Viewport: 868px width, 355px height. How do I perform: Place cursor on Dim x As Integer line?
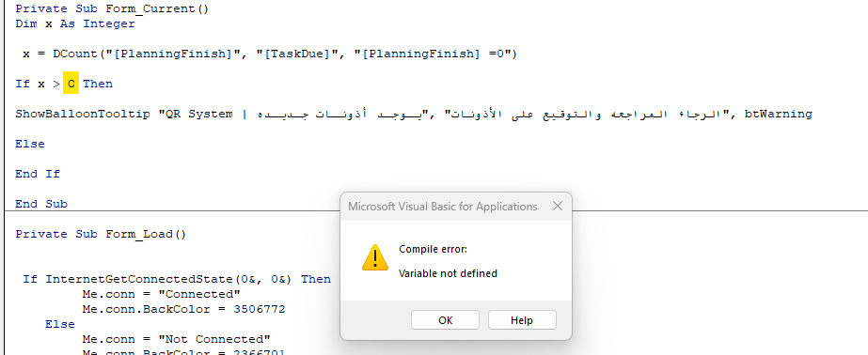click(74, 23)
